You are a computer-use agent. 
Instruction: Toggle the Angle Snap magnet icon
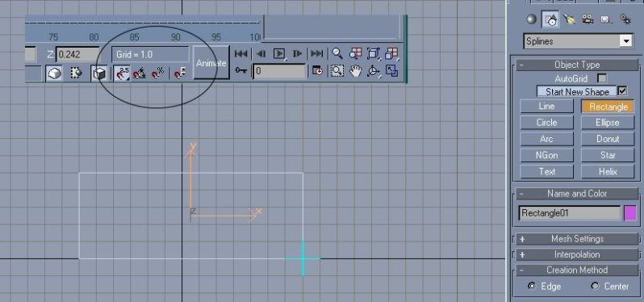[x=140, y=73]
